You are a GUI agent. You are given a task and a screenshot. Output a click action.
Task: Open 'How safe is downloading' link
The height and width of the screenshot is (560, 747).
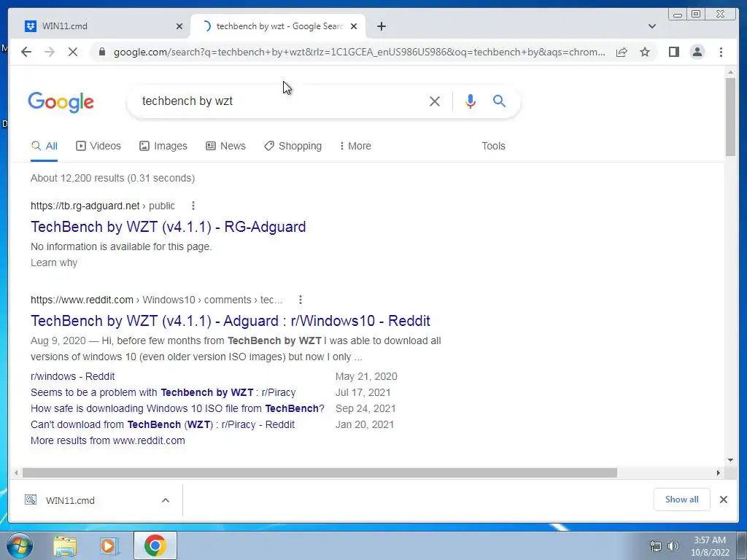coord(177,408)
